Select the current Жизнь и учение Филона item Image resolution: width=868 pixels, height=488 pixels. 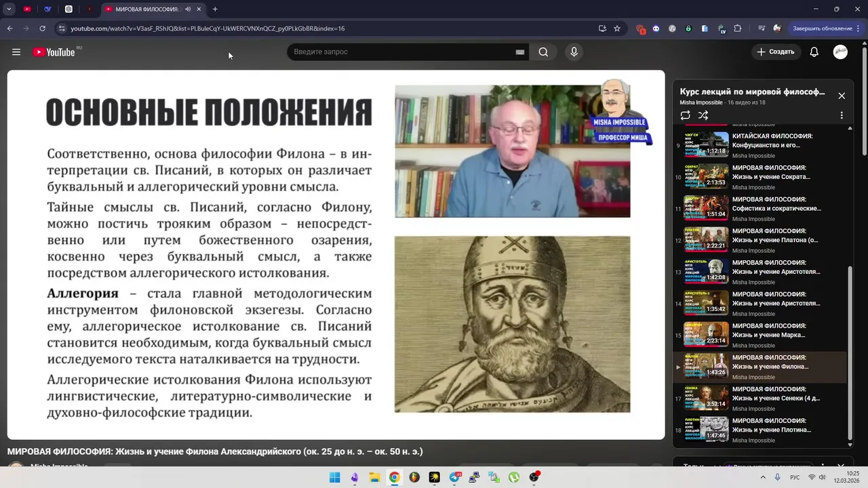click(x=759, y=366)
